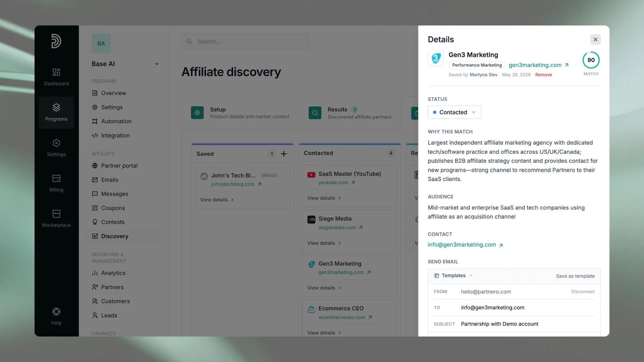The width and height of the screenshot is (644, 362).
Task: Open the main Settings gear in dark sidebar
Action: point(56,143)
